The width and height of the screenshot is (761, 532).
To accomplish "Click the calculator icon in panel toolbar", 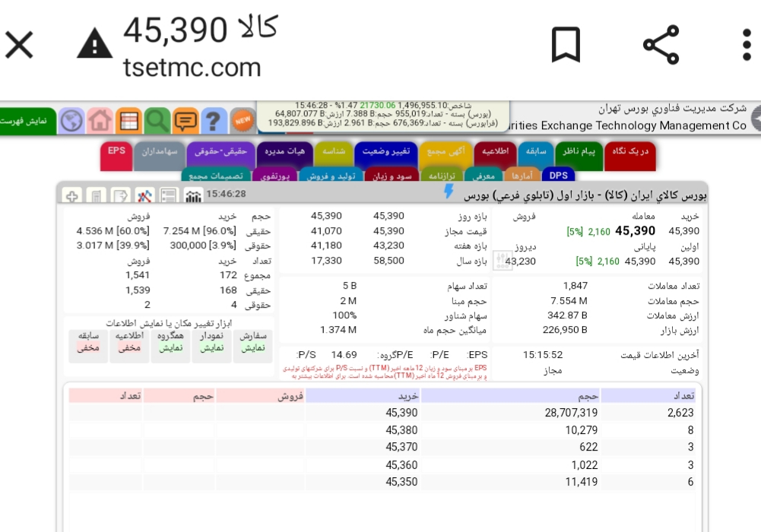I will 96,196.
